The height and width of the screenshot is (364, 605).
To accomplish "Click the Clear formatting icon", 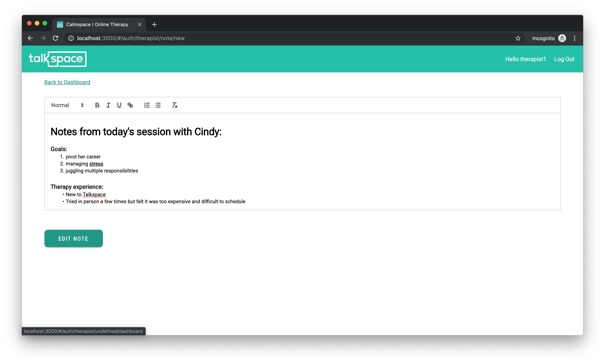I will [x=175, y=105].
